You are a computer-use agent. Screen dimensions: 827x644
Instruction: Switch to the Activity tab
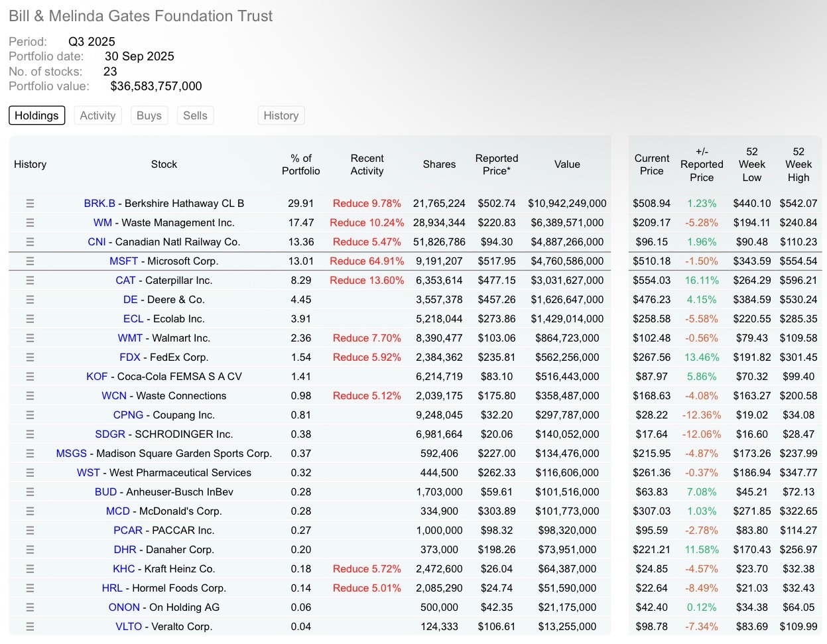[x=97, y=115]
